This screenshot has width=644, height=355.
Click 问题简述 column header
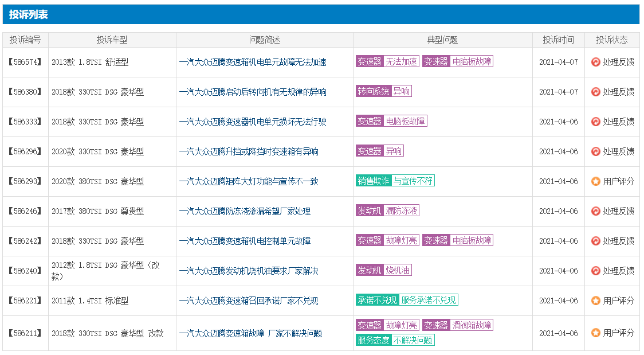pos(265,40)
